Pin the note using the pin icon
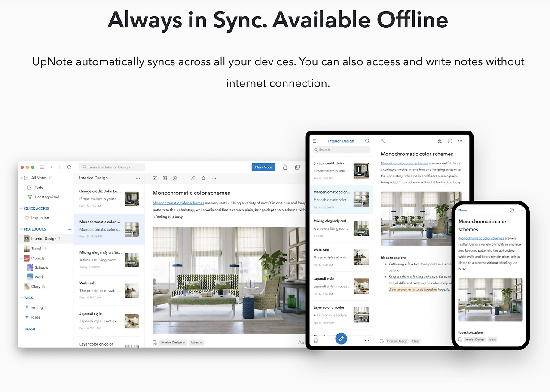Screen dimensions: 550x392 click(x=193, y=178)
